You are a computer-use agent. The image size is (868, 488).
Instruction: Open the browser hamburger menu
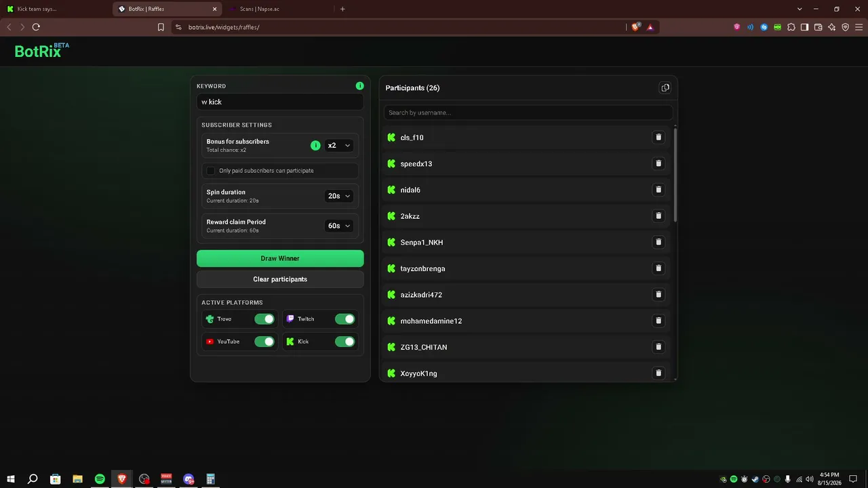[859, 27]
